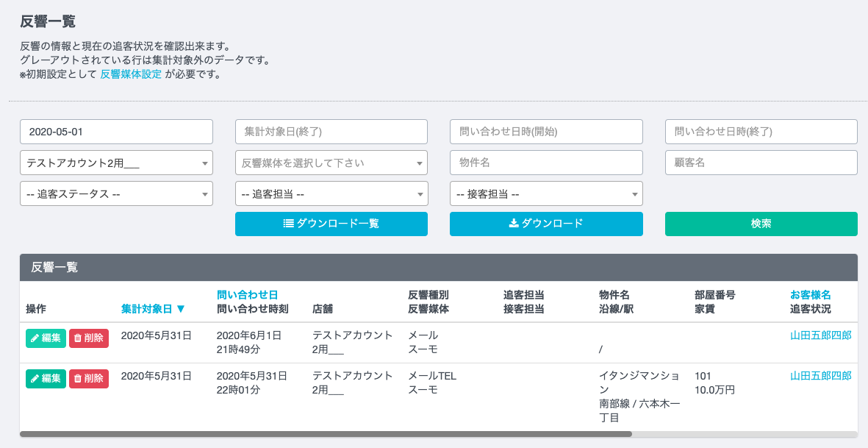Delete the row with 21時49分 inquiry
The width and height of the screenshot is (868, 448).
[x=89, y=338]
